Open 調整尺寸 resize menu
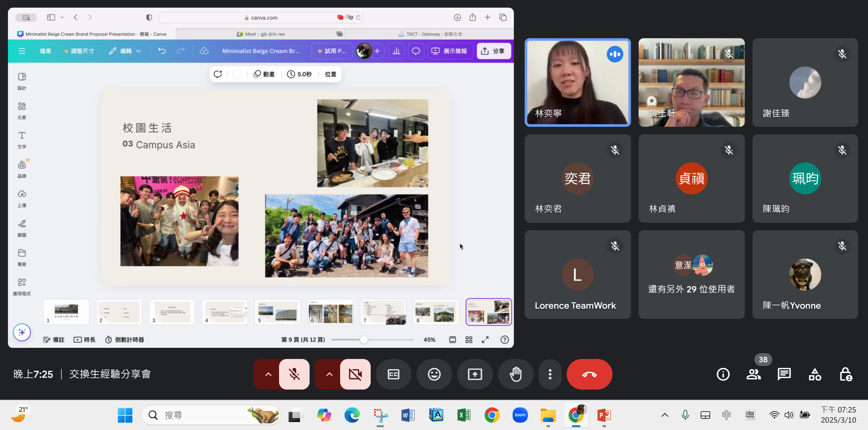Screen dimensions: 868x430 (x=79, y=51)
